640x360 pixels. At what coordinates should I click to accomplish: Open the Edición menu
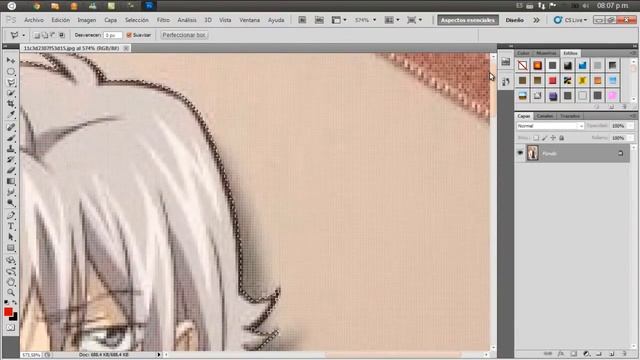point(60,20)
